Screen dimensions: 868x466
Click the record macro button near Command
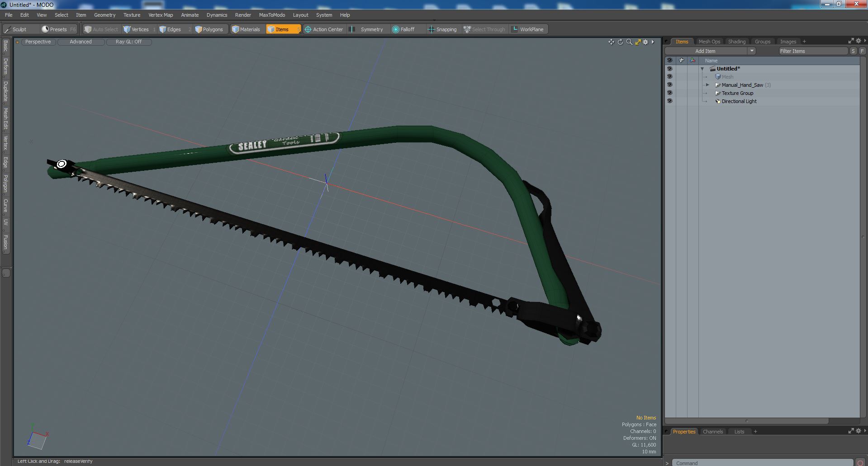[x=861, y=462]
